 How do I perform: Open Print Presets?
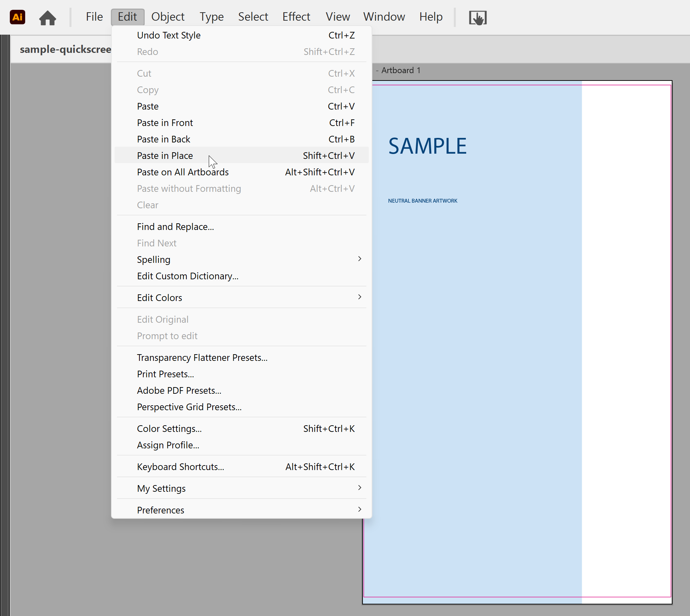(x=242, y=374)
